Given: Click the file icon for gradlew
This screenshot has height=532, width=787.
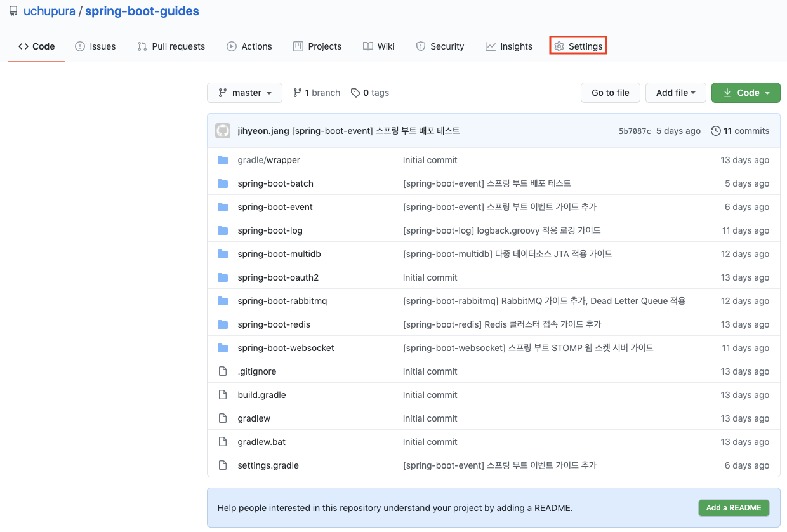Looking at the screenshot, I should coord(223,418).
